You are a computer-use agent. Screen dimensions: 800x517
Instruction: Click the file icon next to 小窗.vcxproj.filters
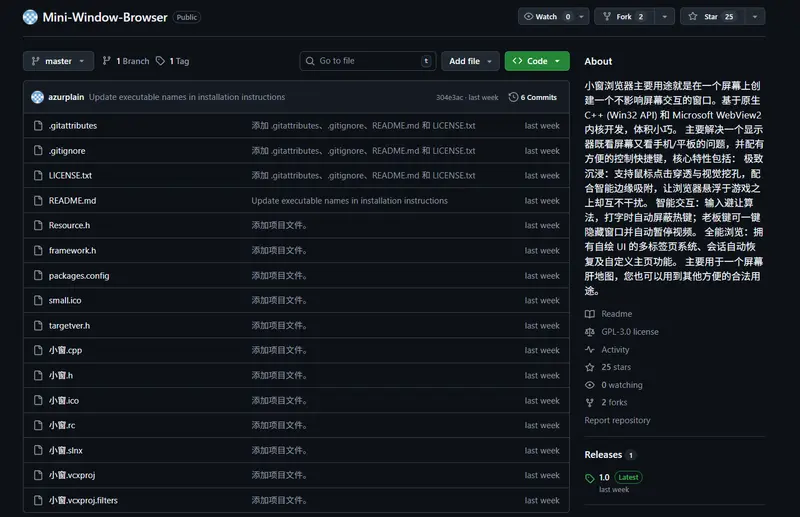click(38, 500)
